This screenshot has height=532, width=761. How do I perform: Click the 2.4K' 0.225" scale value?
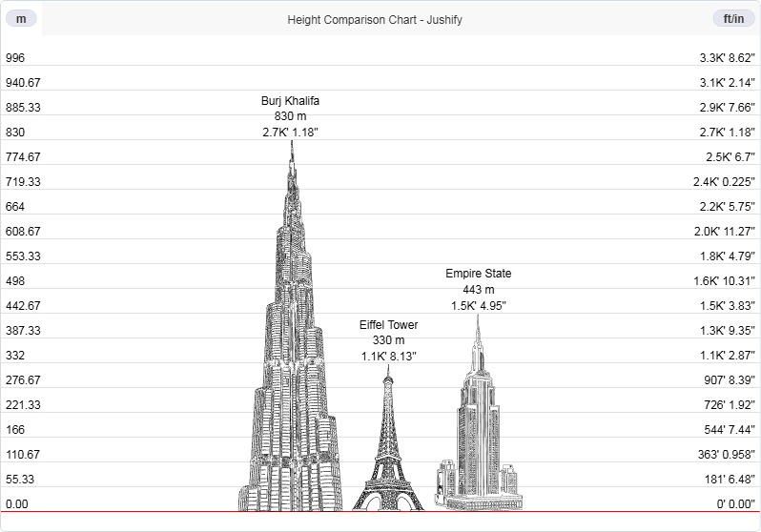724,181
